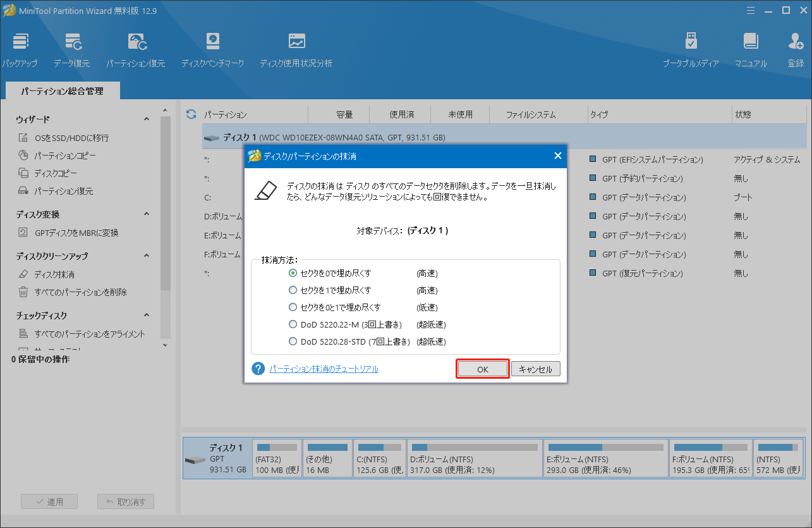
Task: Sort by 未使用 column header
Action: pyautogui.click(x=461, y=114)
